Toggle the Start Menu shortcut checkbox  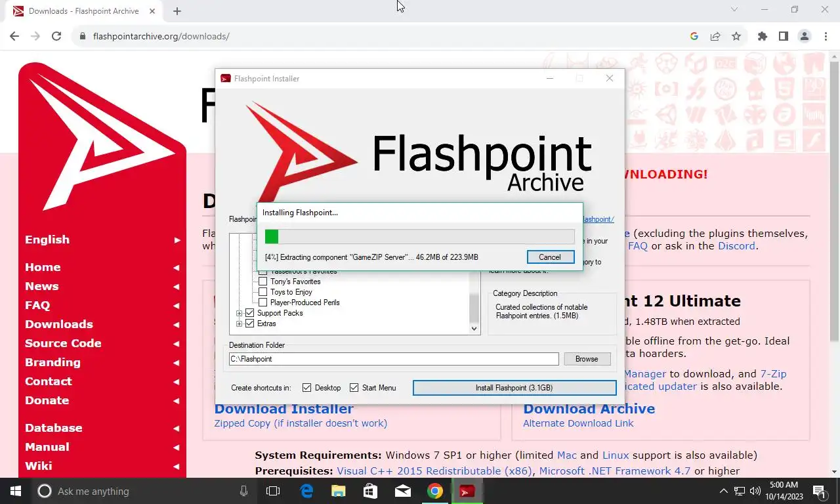(x=354, y=388)
